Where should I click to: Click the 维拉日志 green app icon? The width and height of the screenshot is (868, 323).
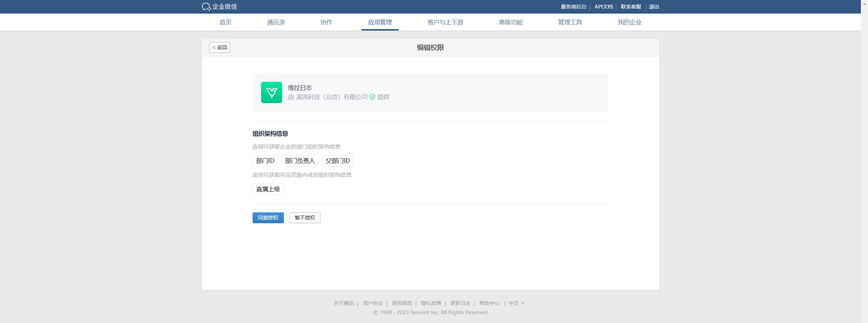(x=271, y=92)
